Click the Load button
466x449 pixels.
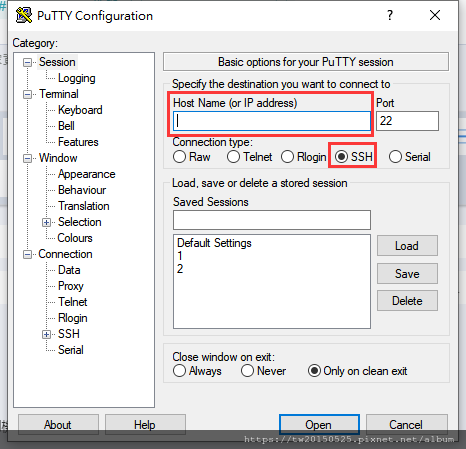tap(407, 246)
